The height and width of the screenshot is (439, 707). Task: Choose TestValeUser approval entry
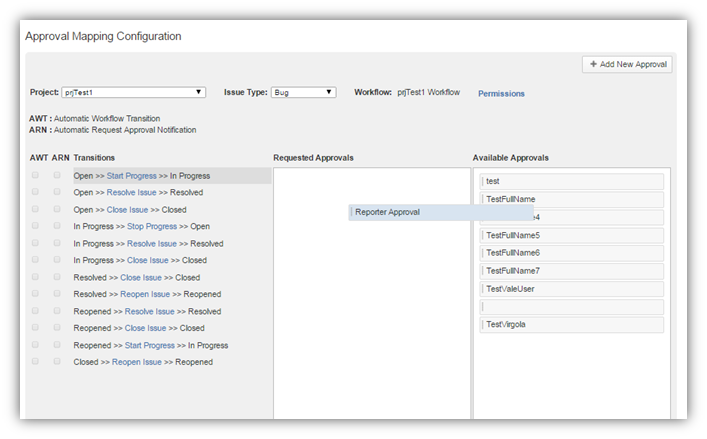[571, 289]
